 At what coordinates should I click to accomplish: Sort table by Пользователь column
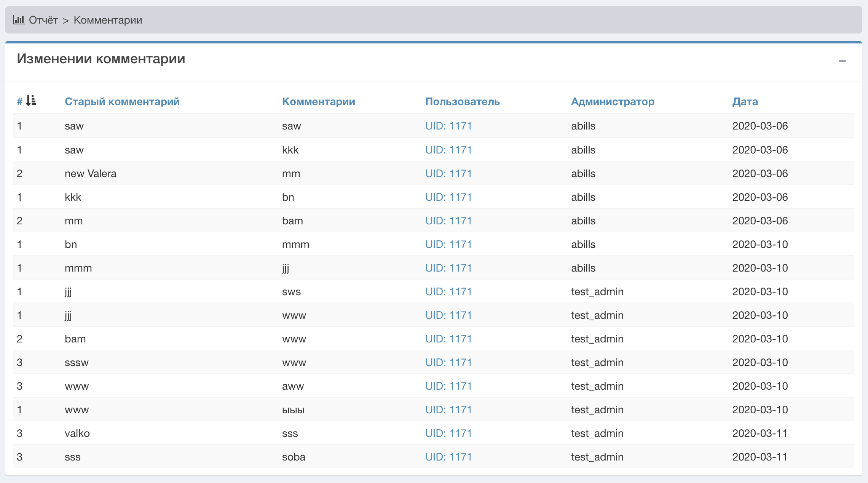(462, 101)
